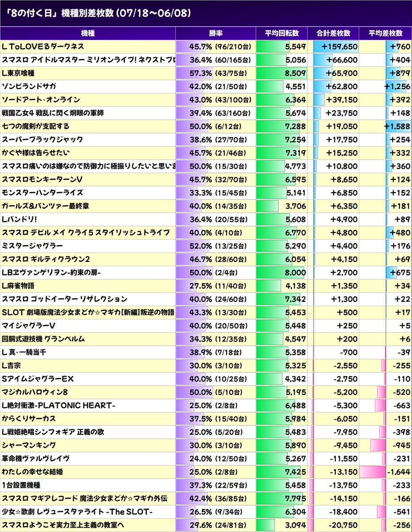Select the ソードアート・オンライン row name

pyautogui.click(x=41, y=100)
